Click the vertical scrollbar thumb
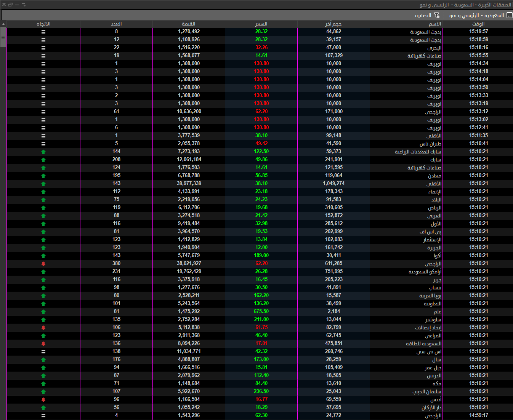The image size is (513, 420). click(3, 37)
